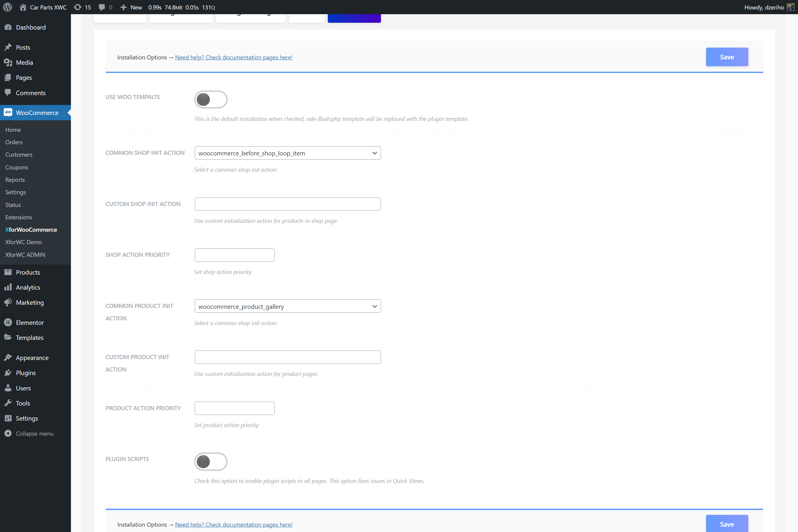
Task: Click the top Save button
Action: [727, 57]
